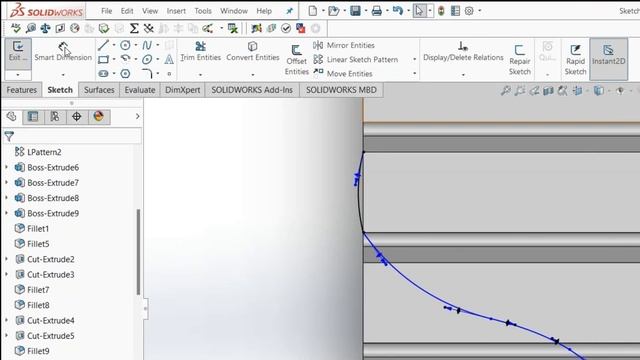Image resolution: width=640 pixels, height=360 pixels.
Task: Click Linear Sketch Pattern
Action: coord(355,60)
